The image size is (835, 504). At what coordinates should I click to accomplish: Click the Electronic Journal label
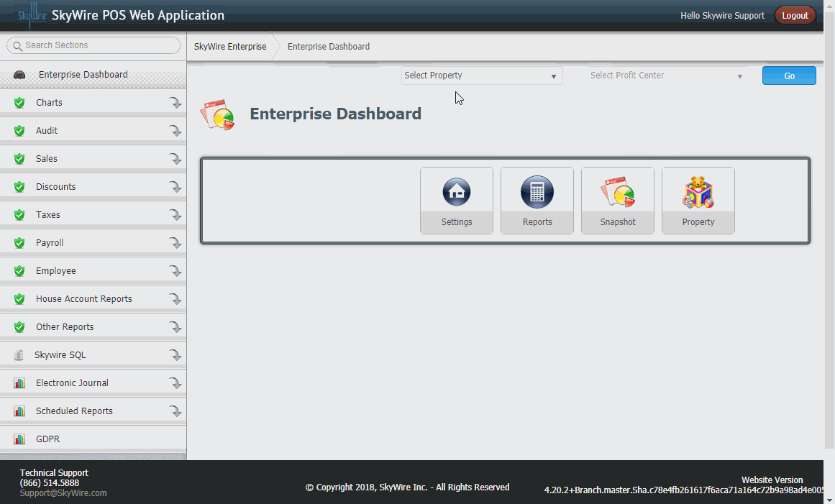(73, 383)
